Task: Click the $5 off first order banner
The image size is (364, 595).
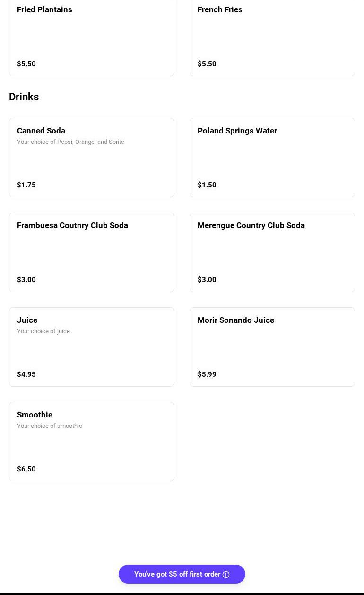Action: coord(177,574)
